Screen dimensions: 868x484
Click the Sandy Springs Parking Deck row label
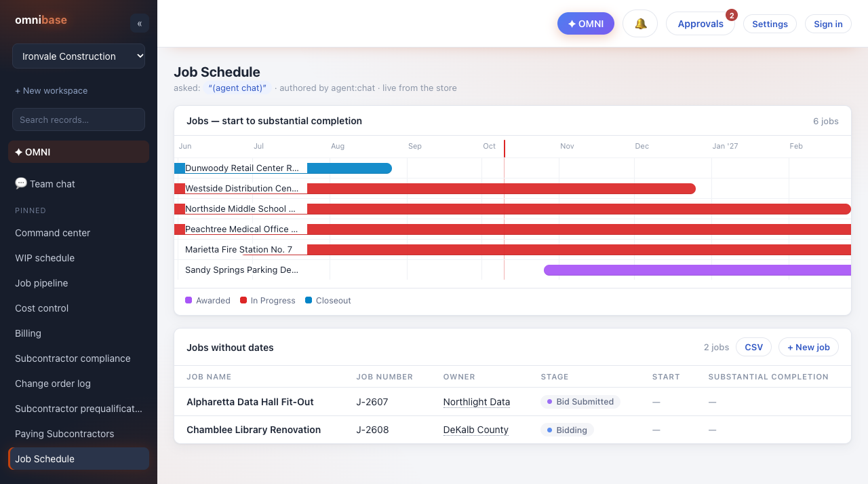(x=242, y=270)
